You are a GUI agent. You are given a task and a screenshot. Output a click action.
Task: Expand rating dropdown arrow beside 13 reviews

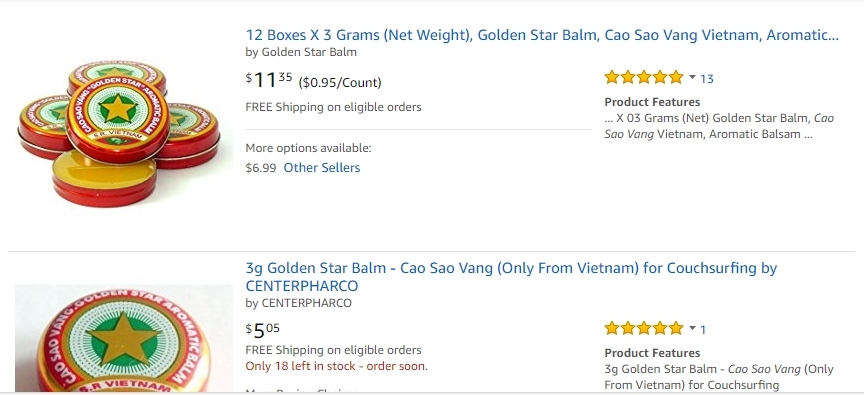tap(692, 78)
